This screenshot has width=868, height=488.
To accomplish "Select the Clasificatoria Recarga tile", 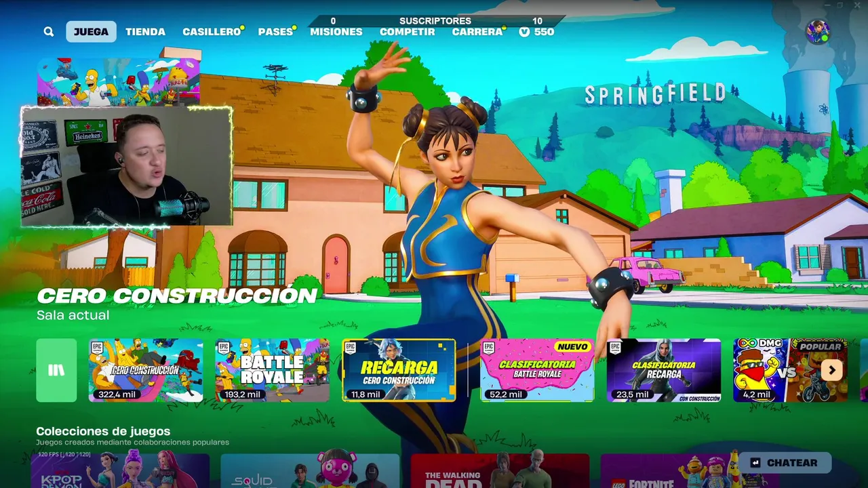I will pos(663,370).
